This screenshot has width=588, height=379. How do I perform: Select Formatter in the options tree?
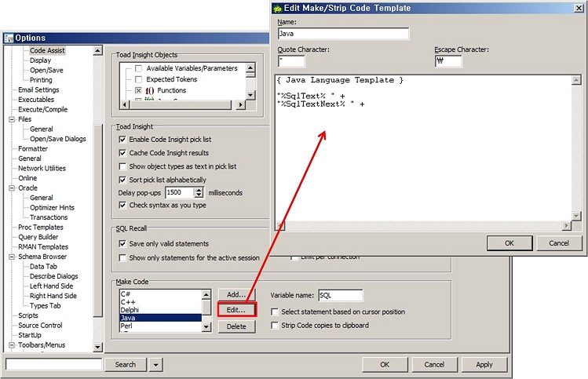coord(33,148)
